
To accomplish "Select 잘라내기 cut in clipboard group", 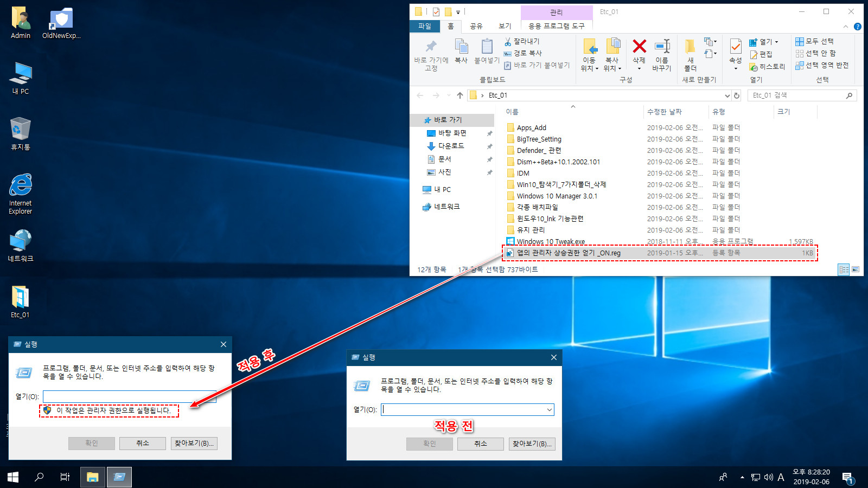I will [522, 41].
